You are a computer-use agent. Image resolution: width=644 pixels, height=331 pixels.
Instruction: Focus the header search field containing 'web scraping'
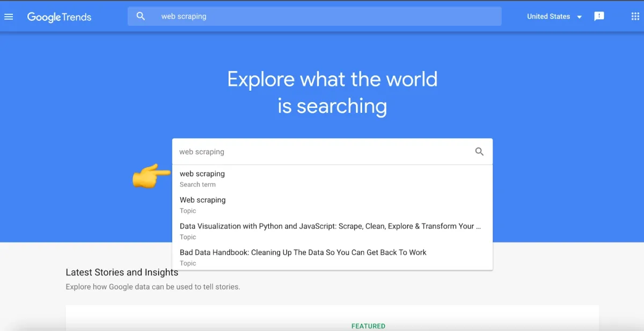(314, 16)
